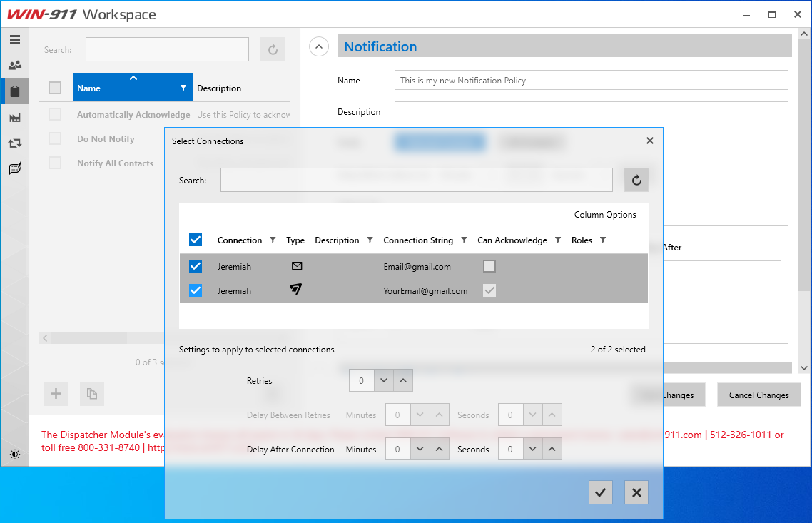Viewport: 812px width, 523px height.
Task: Click Cancel Changes button
Action: 758,395
